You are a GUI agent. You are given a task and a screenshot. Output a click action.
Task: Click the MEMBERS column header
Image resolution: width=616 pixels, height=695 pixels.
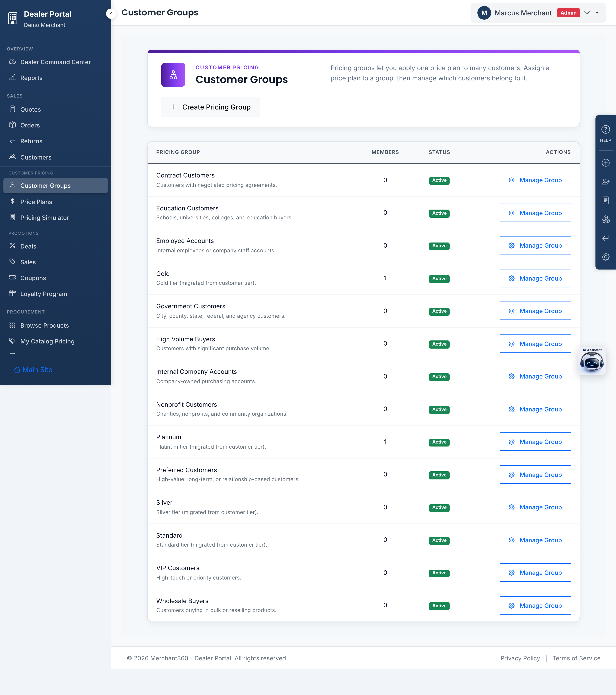(x=385, y=152)
